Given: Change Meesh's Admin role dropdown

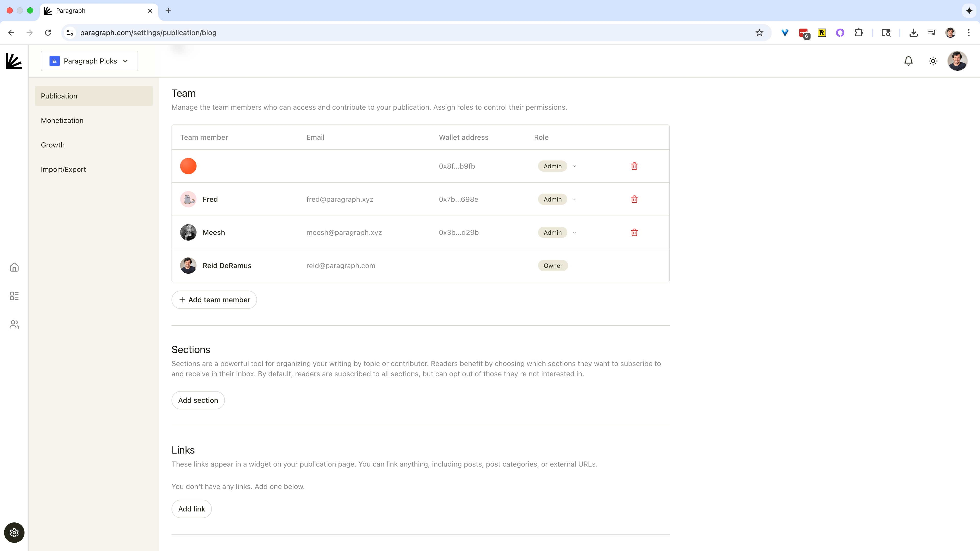Looking at the screenshot, I should (557, 232).
